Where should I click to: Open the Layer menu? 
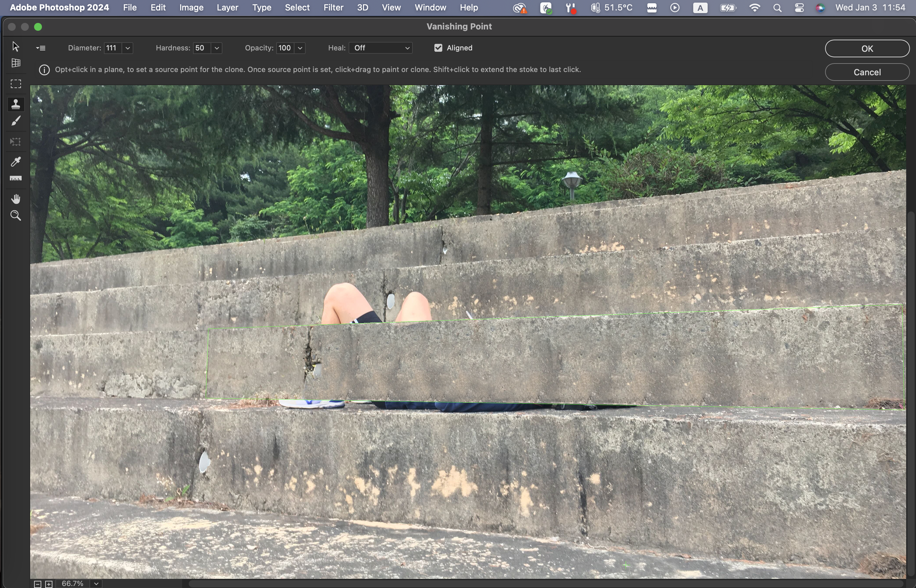pyautogui.click(x=227, y=8)
